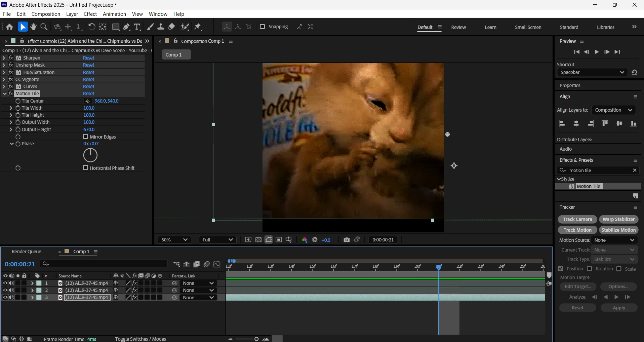Select the Rotation tool

click(x=91, y=27)
